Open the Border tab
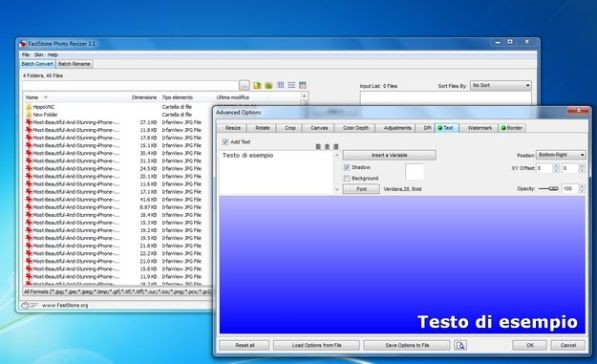This screenshot has width=597, height=364. 512,128
